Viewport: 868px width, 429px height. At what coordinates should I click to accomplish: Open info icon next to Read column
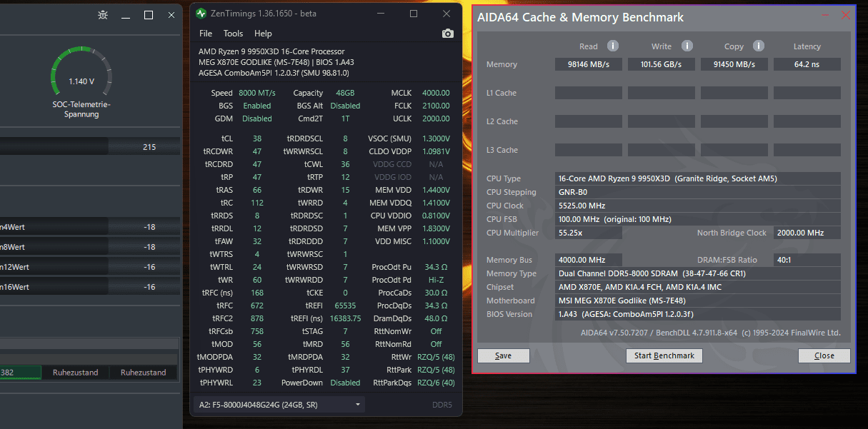pos(613,46)
